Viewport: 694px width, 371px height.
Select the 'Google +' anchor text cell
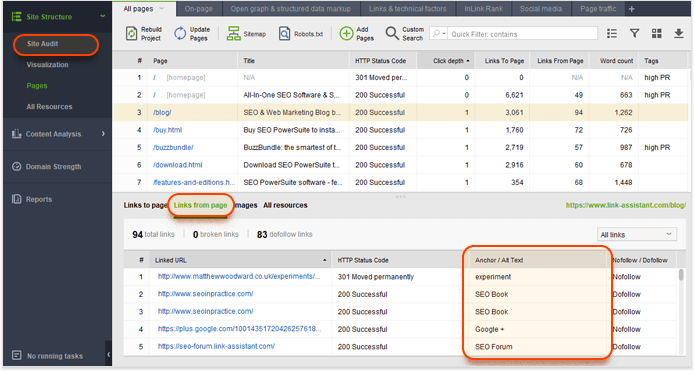(x=490, y=329)
